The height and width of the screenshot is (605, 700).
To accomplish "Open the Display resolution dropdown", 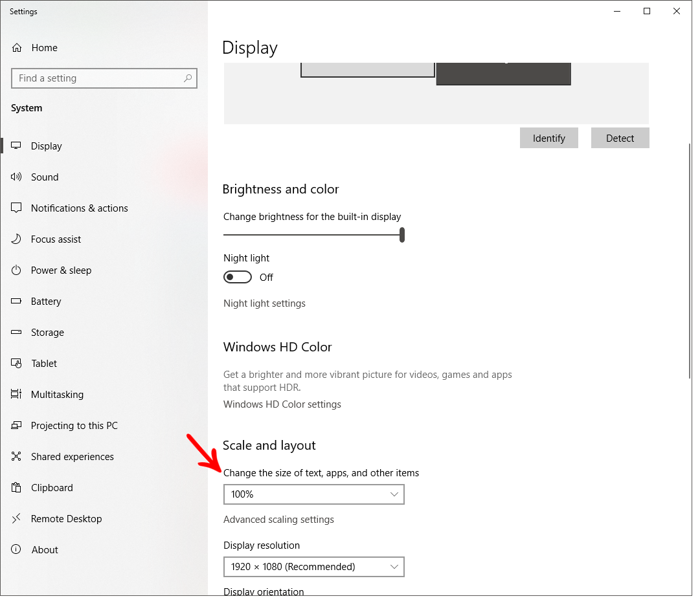I will (x=314, y=567).
